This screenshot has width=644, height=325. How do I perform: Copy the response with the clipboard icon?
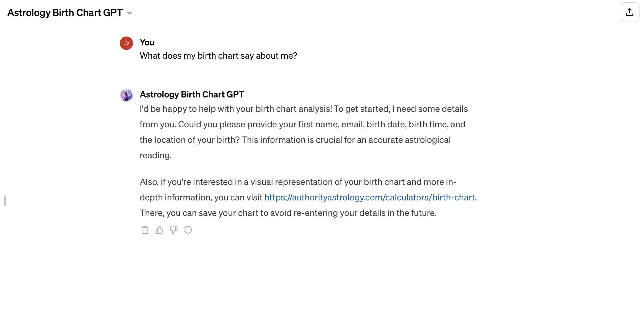tap(145, 230)
